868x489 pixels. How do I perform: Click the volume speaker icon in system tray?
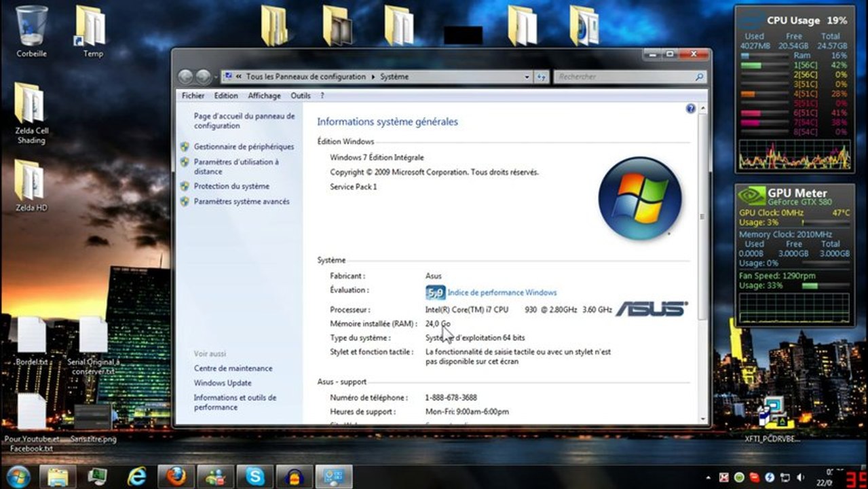(x=800, y=477)
